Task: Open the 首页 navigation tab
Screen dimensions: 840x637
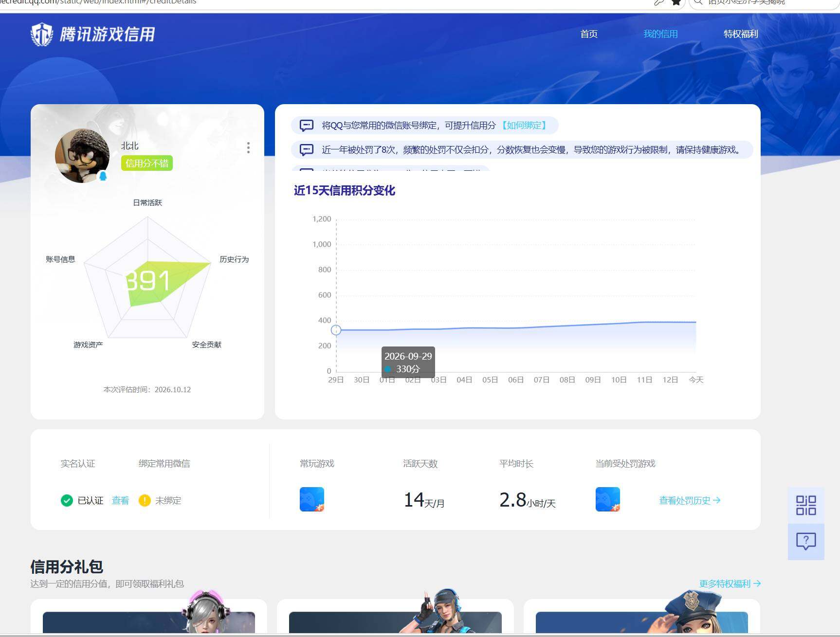Action: 589,34
